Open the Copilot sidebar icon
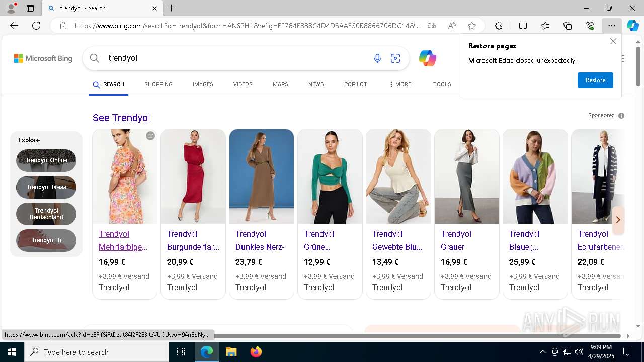 632,26
